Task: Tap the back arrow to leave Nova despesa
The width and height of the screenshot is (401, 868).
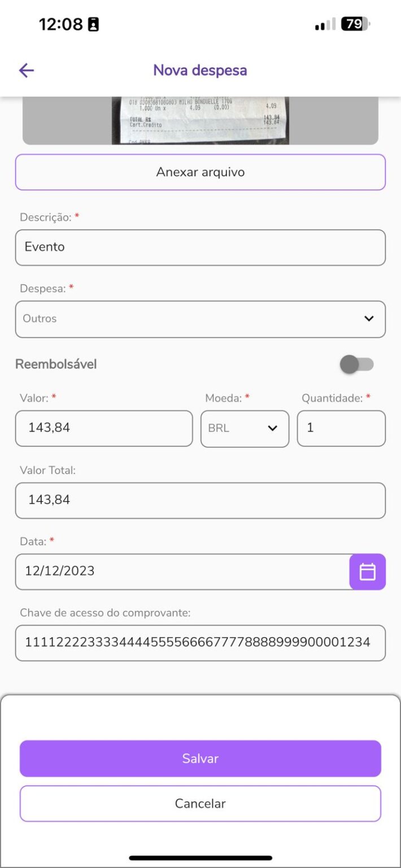Action: click(25, 70)
